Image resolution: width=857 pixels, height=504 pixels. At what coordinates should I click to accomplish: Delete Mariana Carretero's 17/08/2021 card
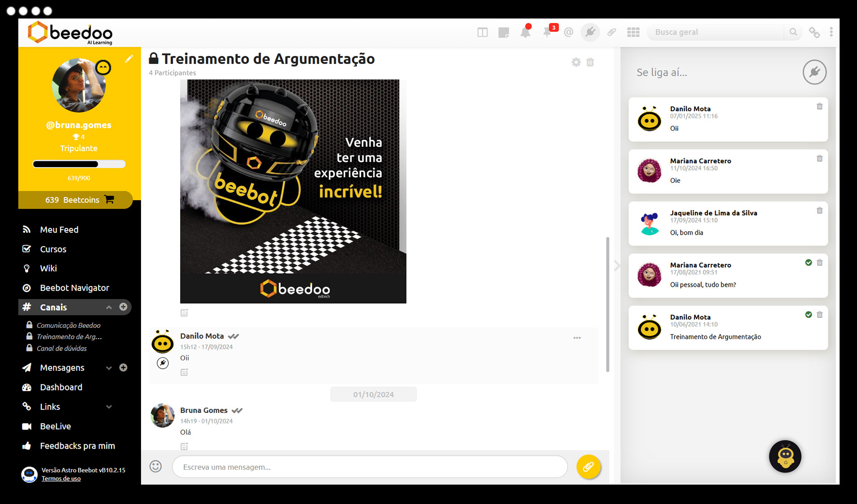(x=820, y=263)
